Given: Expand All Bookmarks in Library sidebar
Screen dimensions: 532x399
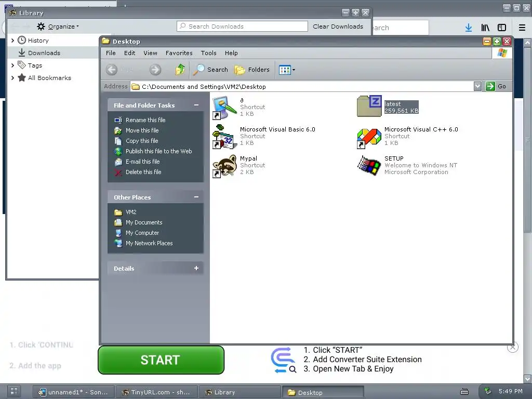Looking at the screenshot, I should coord(12,78).
